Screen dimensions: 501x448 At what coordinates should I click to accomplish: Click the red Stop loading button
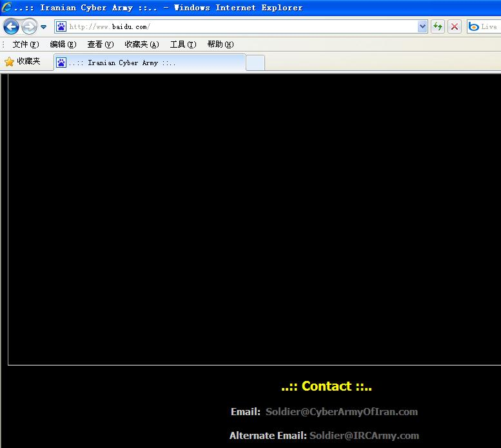coord(455,26)
